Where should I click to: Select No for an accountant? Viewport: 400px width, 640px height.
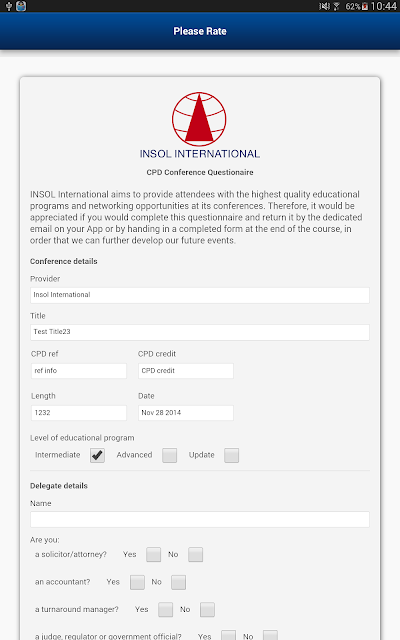pyautogui.click(x=178, y=582)
